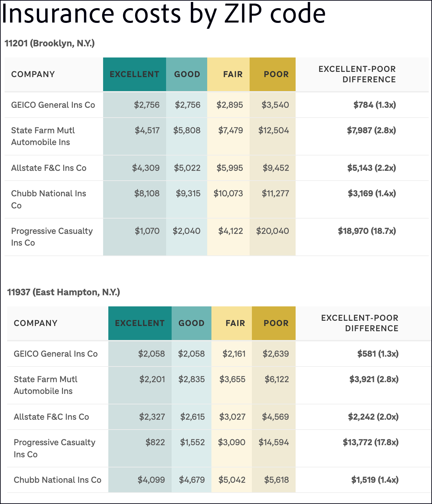This screenshot has height=504, width=432.
Task: Click State Farm Mutl Automobile Ins under East Hampton
Action: (45, 385)
